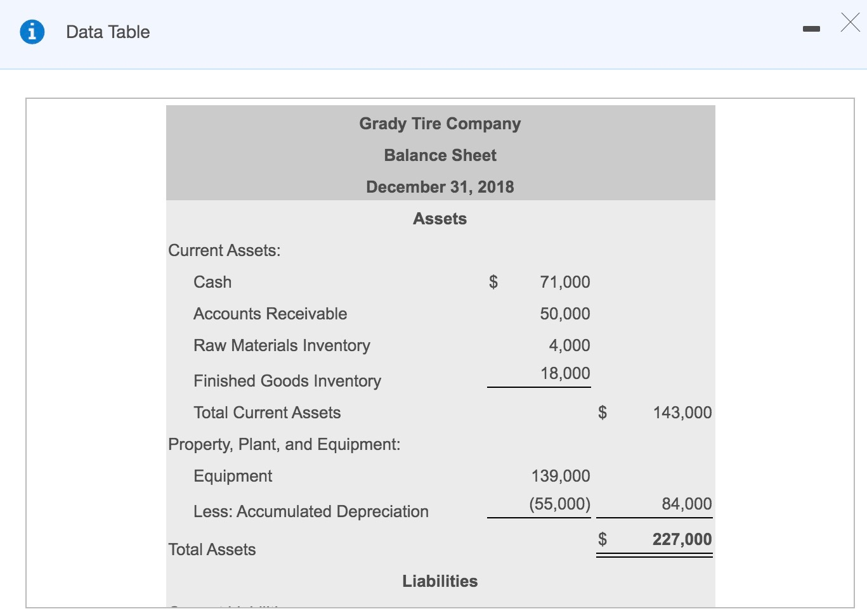This screenshot has width=867, height=616.
Task: Select the Cash row value 71,000
Action: [564, 281]
